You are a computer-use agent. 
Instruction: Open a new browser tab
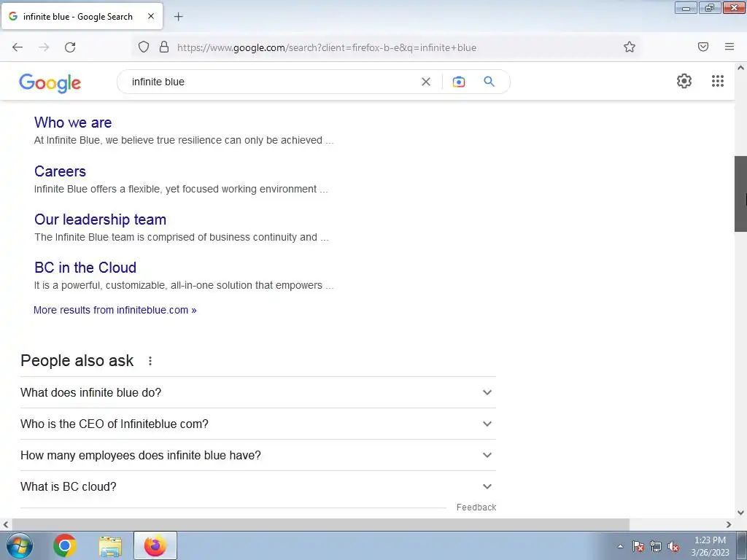[178, 17]
